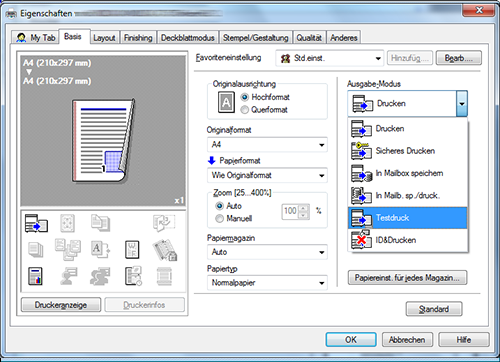The height and width of the screenshot is (362, 500).
Task: Click the portrait orientation A icon
Action: coord(226,102)
